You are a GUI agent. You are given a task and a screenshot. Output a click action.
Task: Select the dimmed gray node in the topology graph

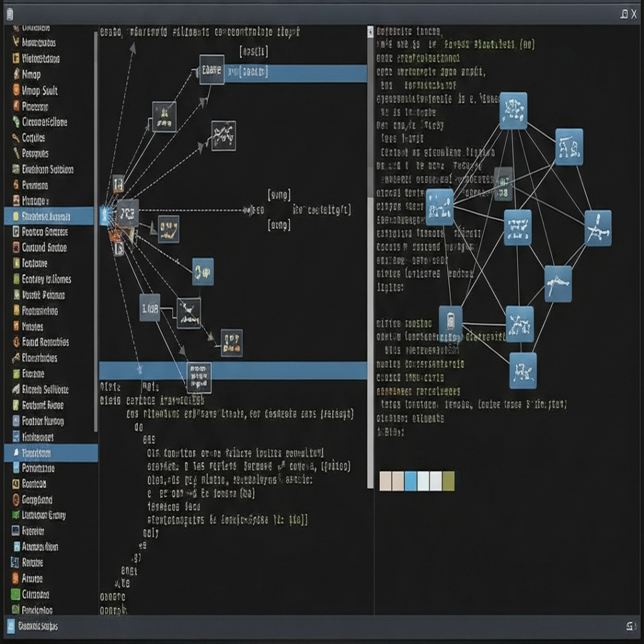coord(503,184)
